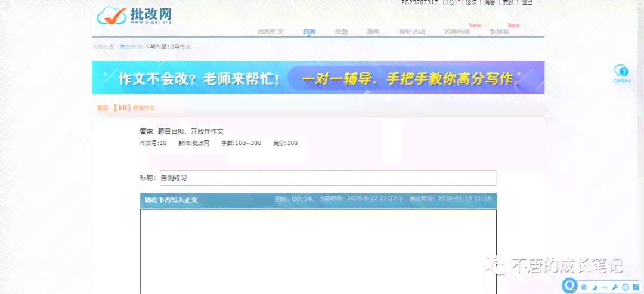Open the 题库 navigation tab

point(373,31)
